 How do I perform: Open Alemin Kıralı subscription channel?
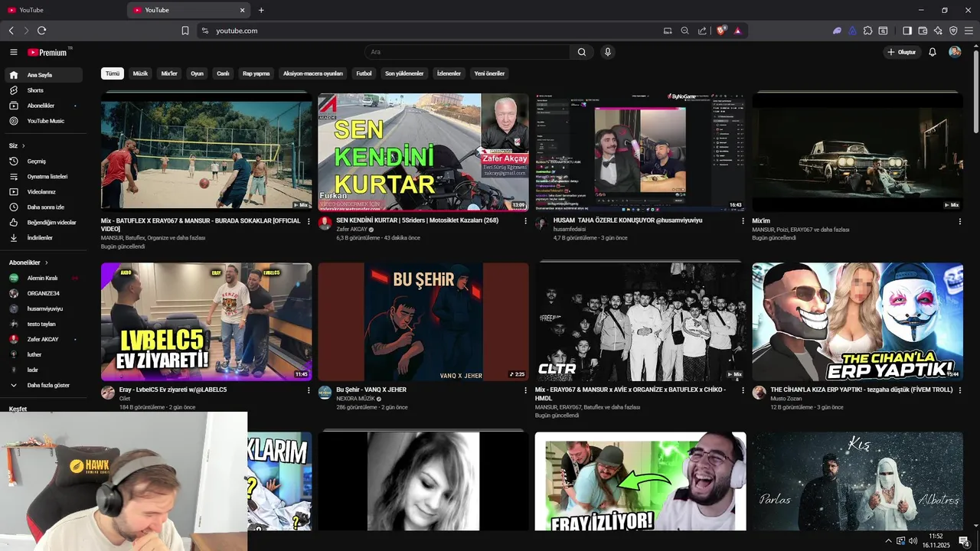pyautogui.click(x=44, y=278)
